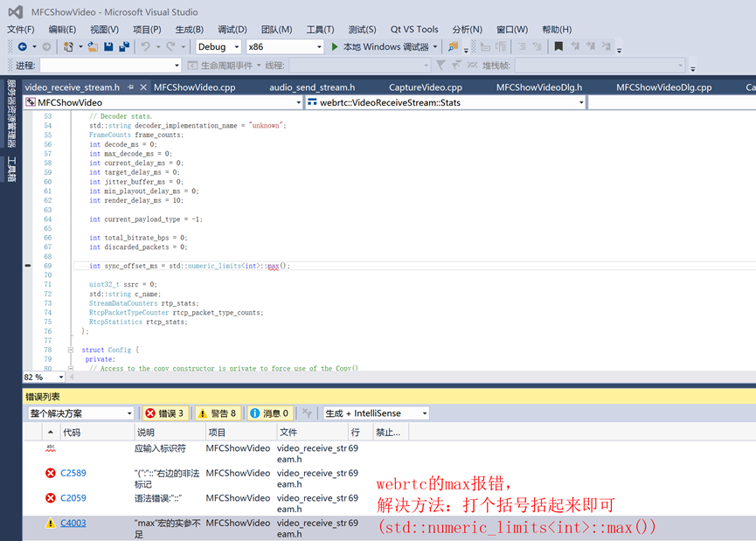Click the red error icon beside C2059
This screenshot has width=756, height=541.
(x=50, y=498)
